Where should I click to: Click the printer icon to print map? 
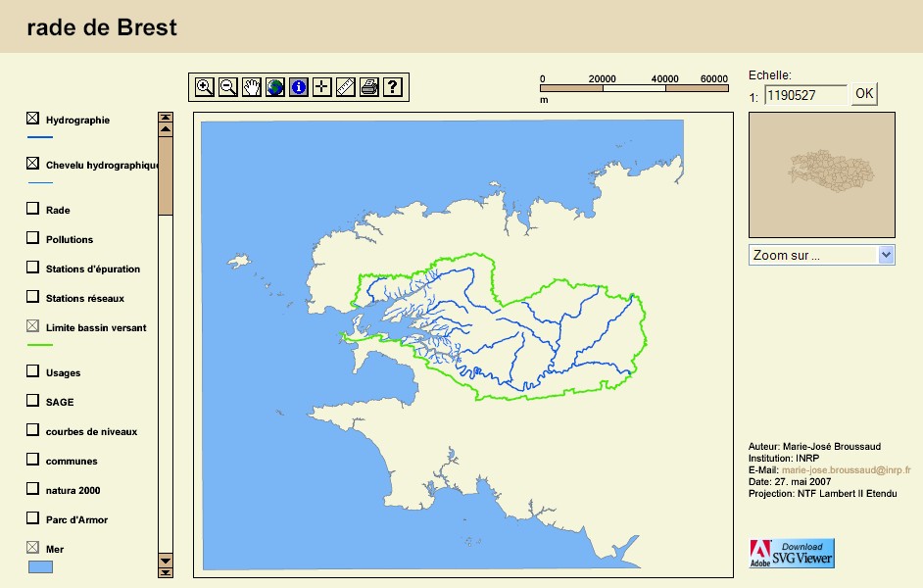coord(368,87)
